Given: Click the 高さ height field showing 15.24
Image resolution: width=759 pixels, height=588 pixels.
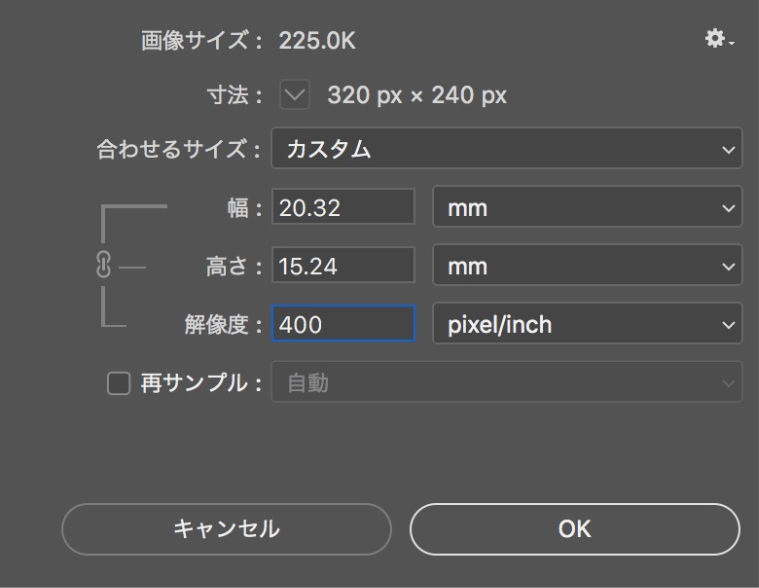Looking at the screenshot, I should [x=343, y=265].
